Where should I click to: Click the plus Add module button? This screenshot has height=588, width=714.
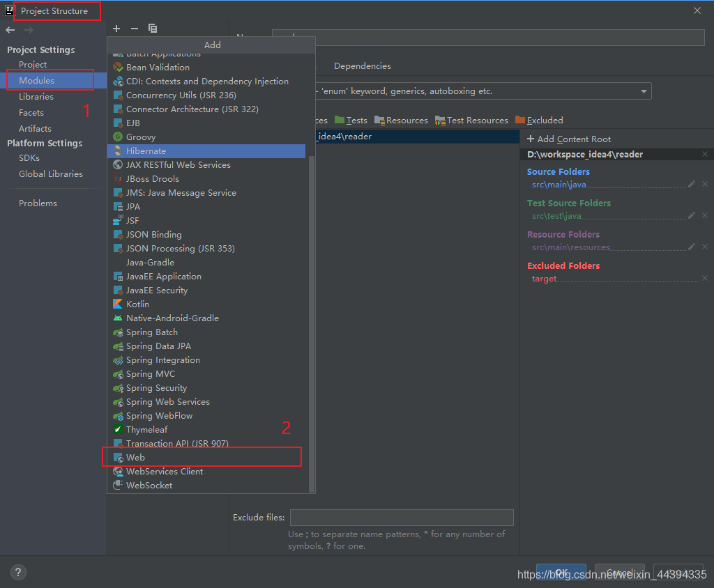116,29
